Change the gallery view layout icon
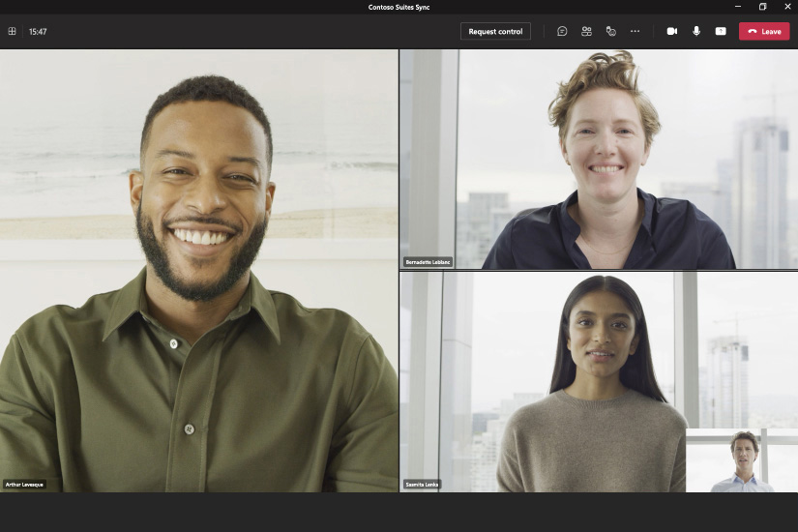The width and height of the screenshot is (798, 532). (x=13, y=31)
